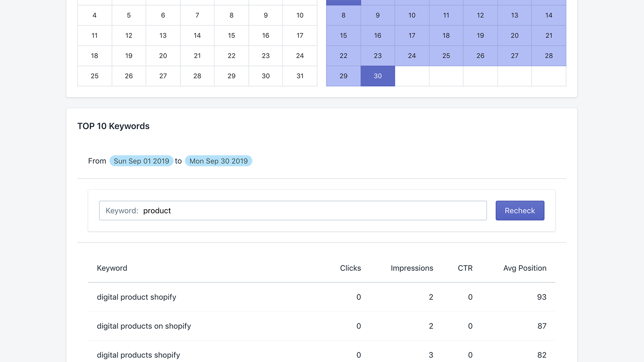644x362 pixels.
Task: Click day 4 in the left calendar
Action: click(x=94, y=15)
